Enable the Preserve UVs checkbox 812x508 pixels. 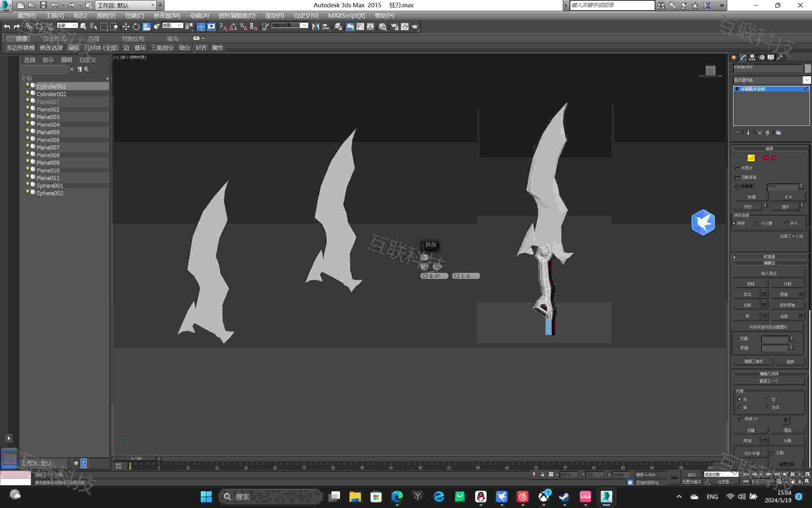click(x=741, y=419)
